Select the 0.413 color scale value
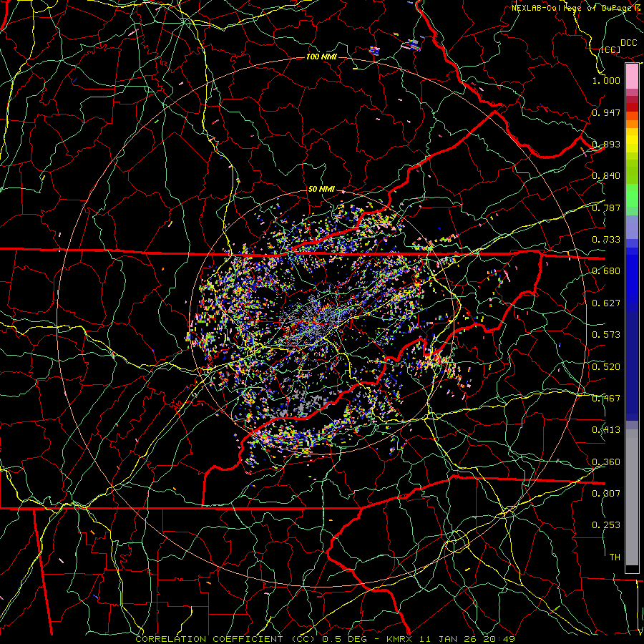This screenshot has height=644, width=644. click(x=606, y=430)
